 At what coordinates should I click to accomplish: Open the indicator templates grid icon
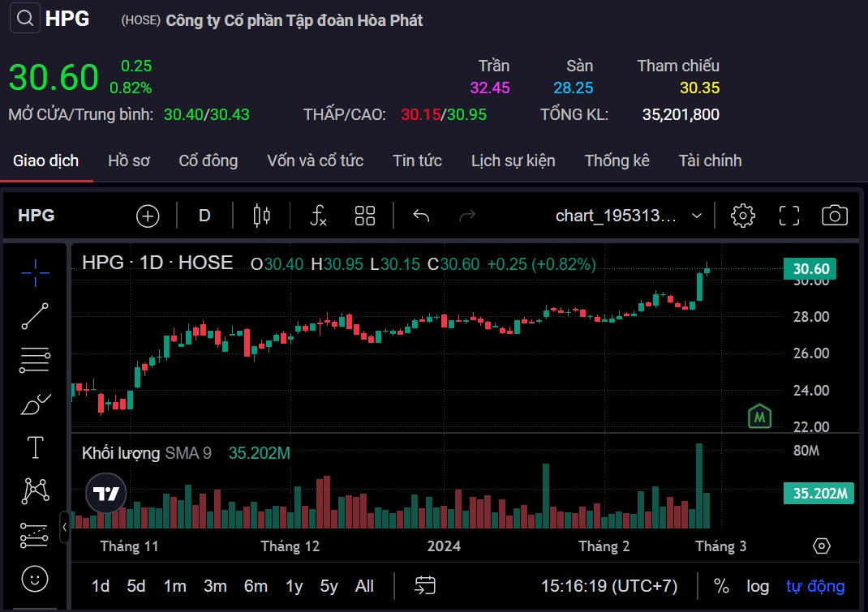pos(365,216)
